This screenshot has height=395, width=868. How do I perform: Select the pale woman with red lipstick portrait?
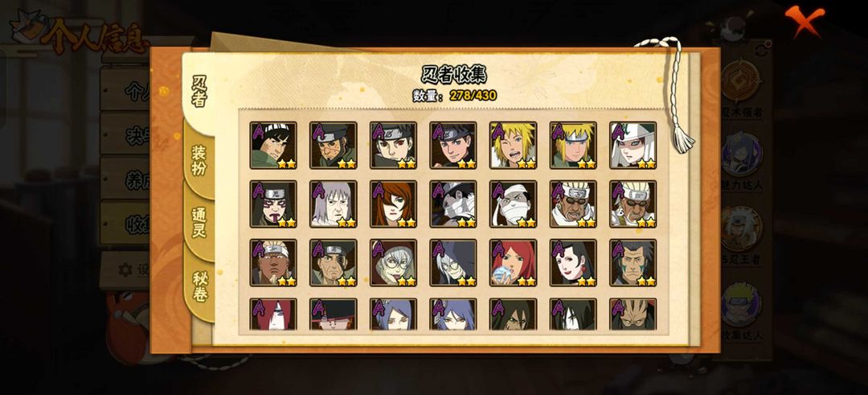(573, 262)
